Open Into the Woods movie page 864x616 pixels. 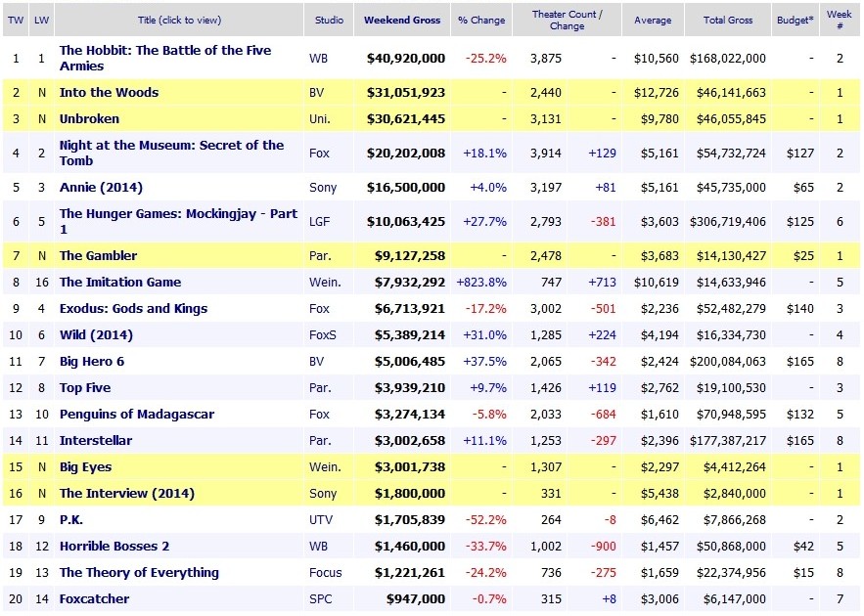[110, 93]
